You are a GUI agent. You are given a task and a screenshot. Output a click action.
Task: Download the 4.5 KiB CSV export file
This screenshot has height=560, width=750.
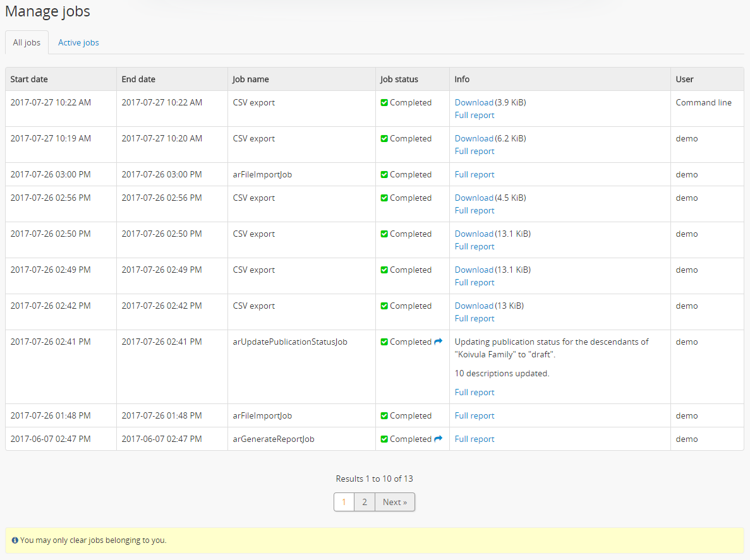tap(474, 198)
